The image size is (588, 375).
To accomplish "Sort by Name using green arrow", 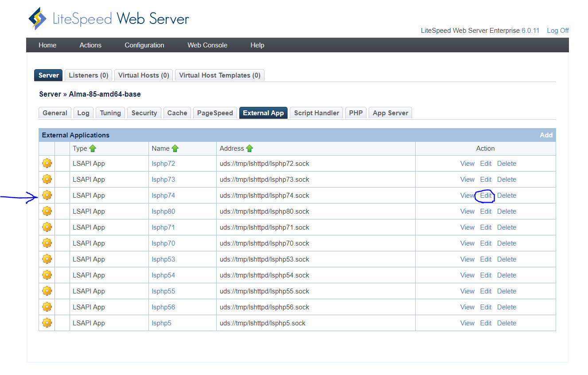I will (175, 148).
